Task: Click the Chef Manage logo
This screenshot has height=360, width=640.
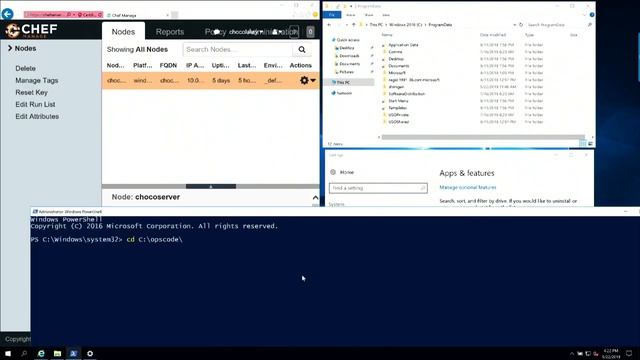Action: pyautogui.click(x=31, y=30)
